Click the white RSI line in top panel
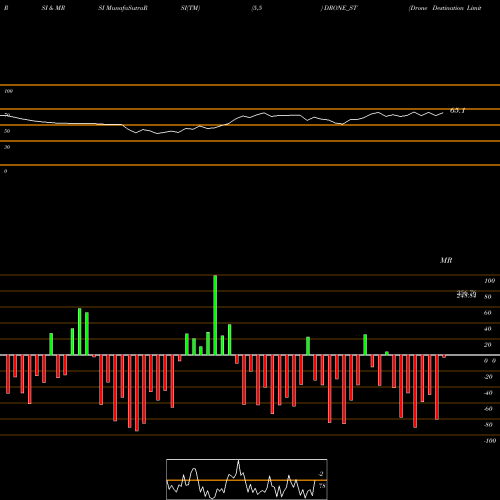 [x=222, y=123]
